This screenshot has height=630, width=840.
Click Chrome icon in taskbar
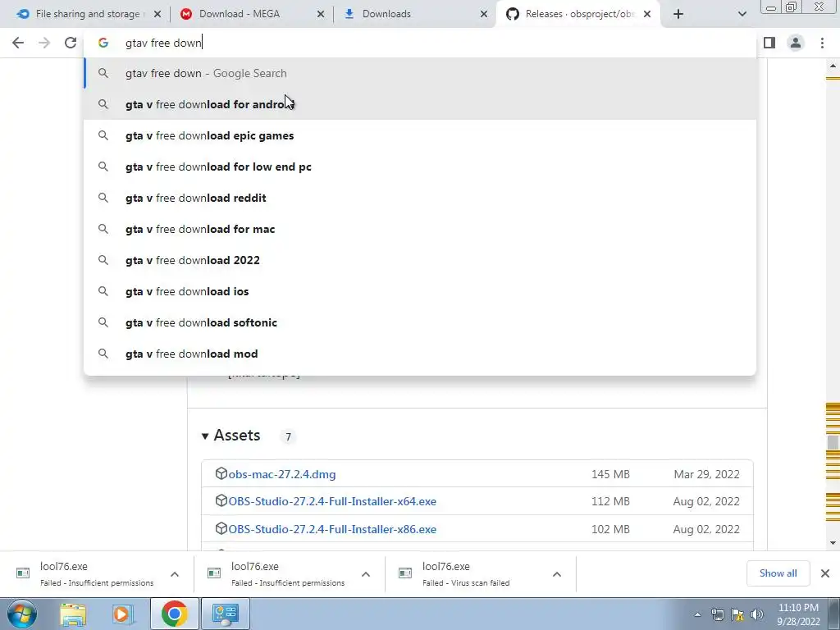coord(174,614)
